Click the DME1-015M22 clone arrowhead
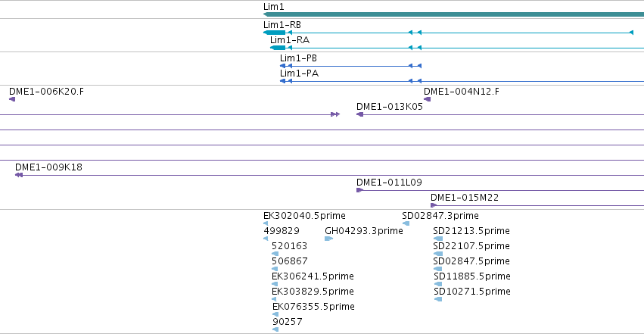This screenshot has width=644, height=334. [434, 205]
